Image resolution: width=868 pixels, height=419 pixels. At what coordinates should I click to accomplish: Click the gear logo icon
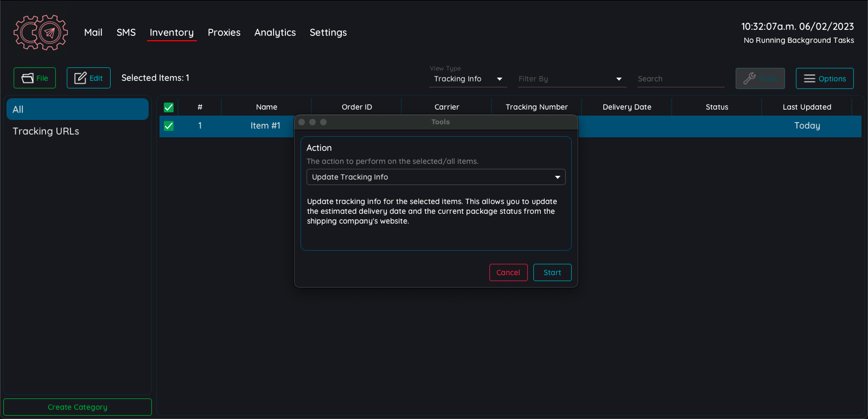41,33
